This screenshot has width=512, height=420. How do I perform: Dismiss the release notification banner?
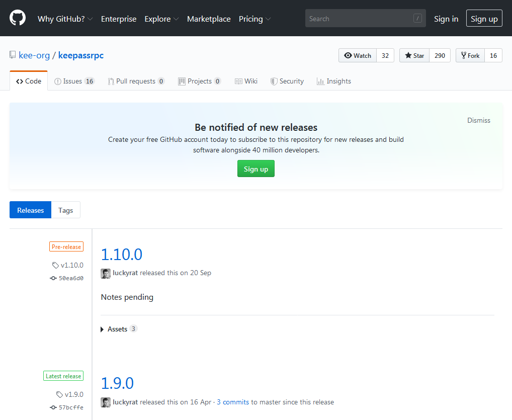point(478,120)
